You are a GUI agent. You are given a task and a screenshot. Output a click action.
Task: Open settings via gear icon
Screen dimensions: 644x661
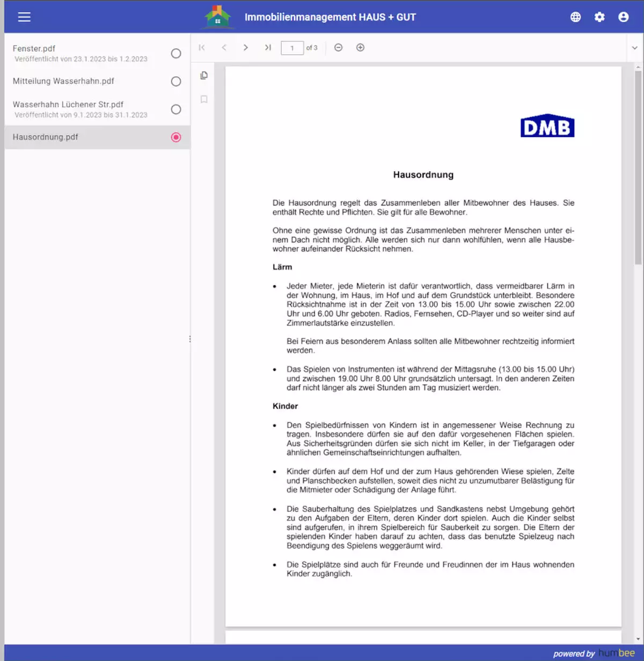[599, 17]
